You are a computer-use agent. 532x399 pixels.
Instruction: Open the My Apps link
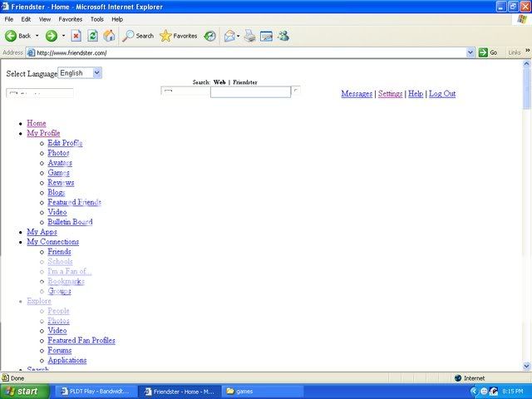tap(42, 232)
